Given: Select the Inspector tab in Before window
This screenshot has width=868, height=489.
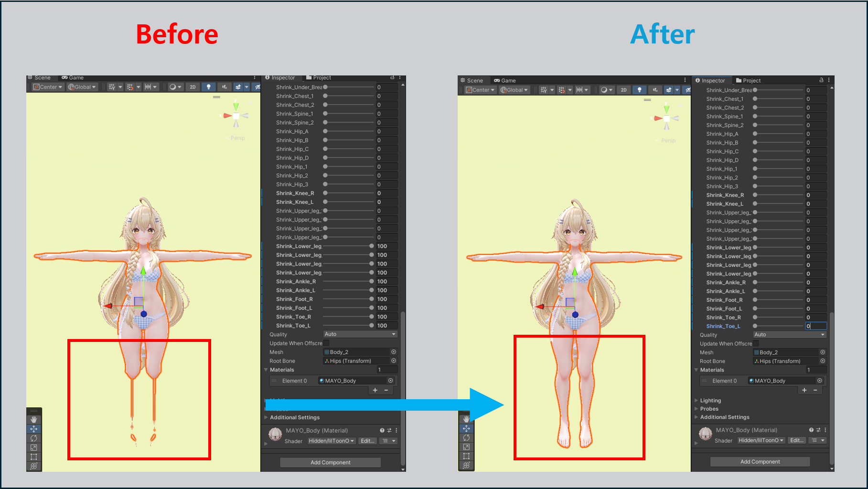Looking at the screenshot, I should tap(280, 78).
